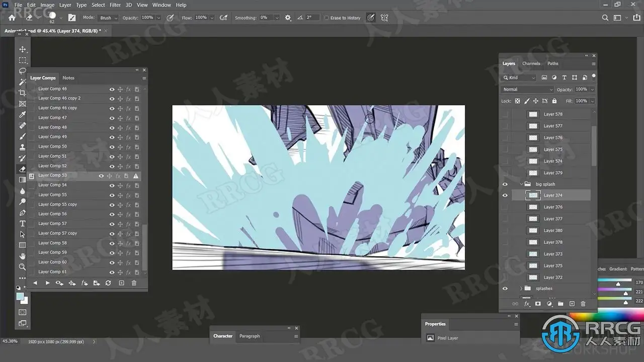Switch to the Notes tab
The width and height of the screenshot is (644, 362).
click(68, 78)
